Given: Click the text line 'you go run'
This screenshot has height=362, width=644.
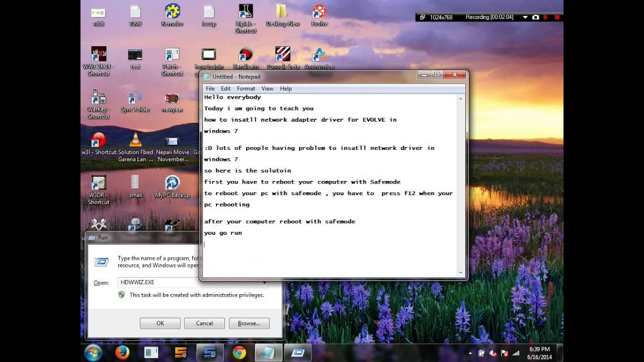Looking at the screenshot, I should [223, 233].
